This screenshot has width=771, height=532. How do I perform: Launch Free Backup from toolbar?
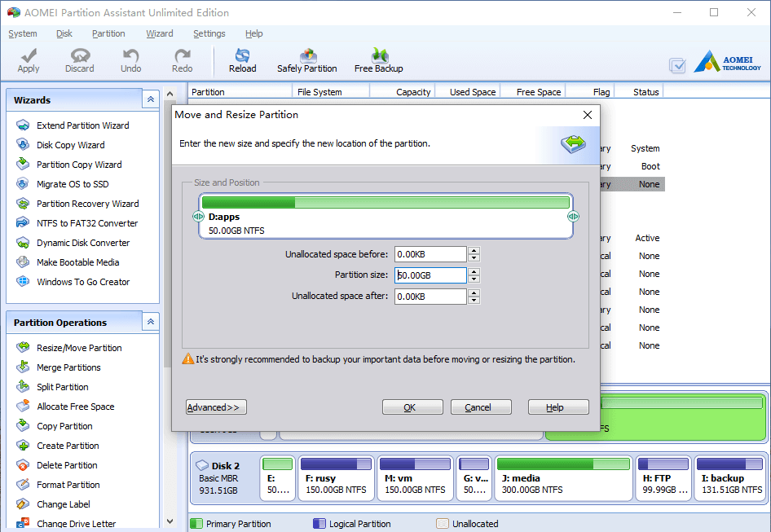[379, 61]
